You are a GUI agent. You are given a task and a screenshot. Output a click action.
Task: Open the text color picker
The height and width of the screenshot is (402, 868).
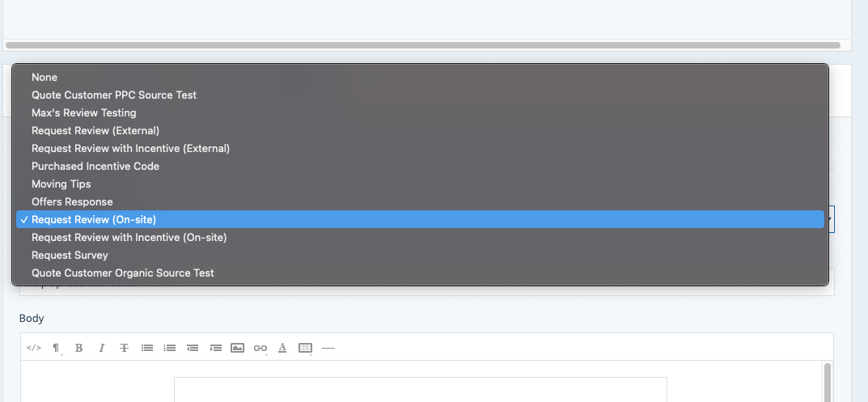tap(282, 348)
